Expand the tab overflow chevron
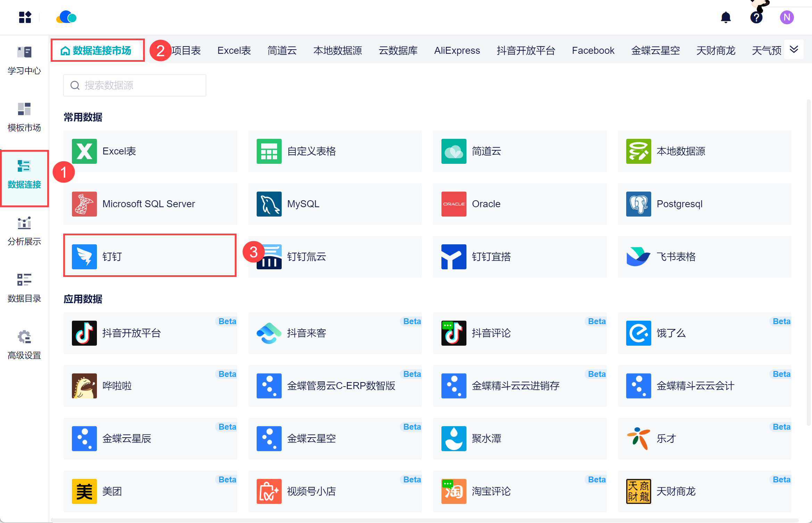Screen dimensions: 812x523 794,50
